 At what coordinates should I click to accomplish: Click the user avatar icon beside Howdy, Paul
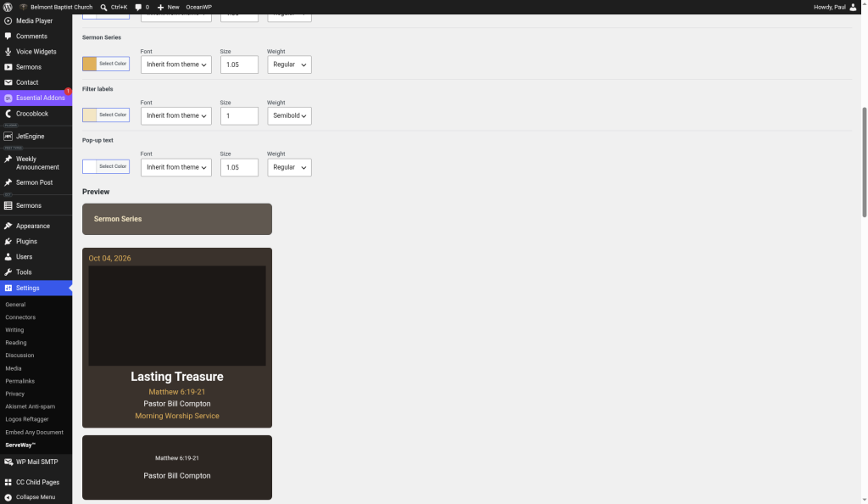pyautogui.click(x=853, y=7)
